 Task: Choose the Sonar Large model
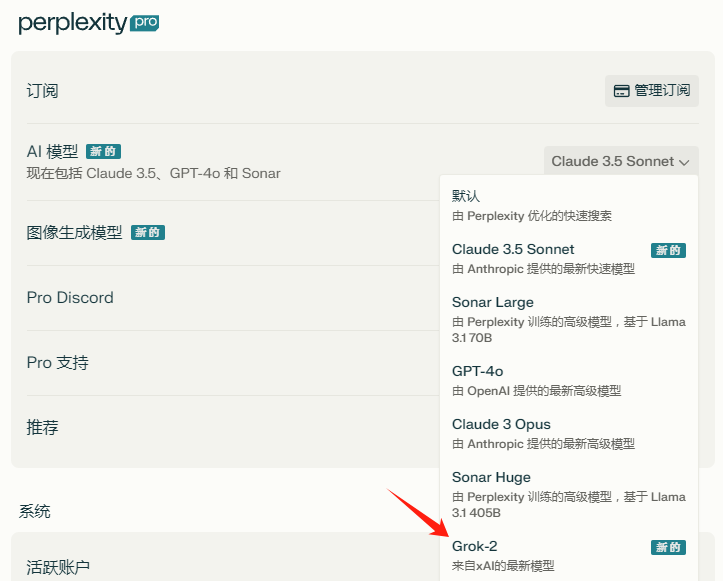click(x=569, y=320)
